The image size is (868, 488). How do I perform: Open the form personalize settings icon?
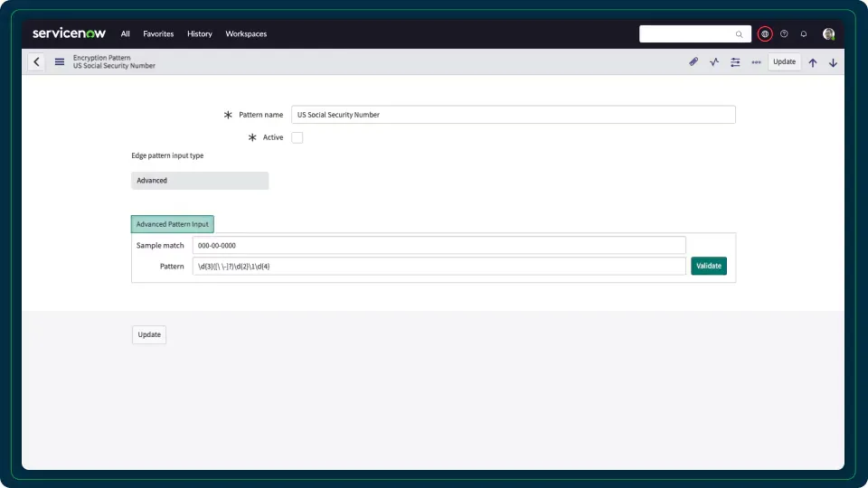[735, 62]
